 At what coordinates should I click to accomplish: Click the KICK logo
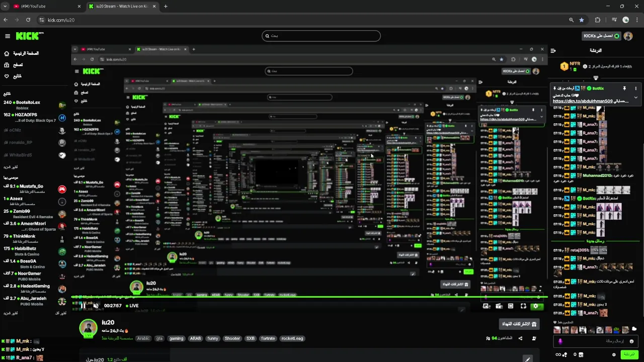[x=29, y=36]
